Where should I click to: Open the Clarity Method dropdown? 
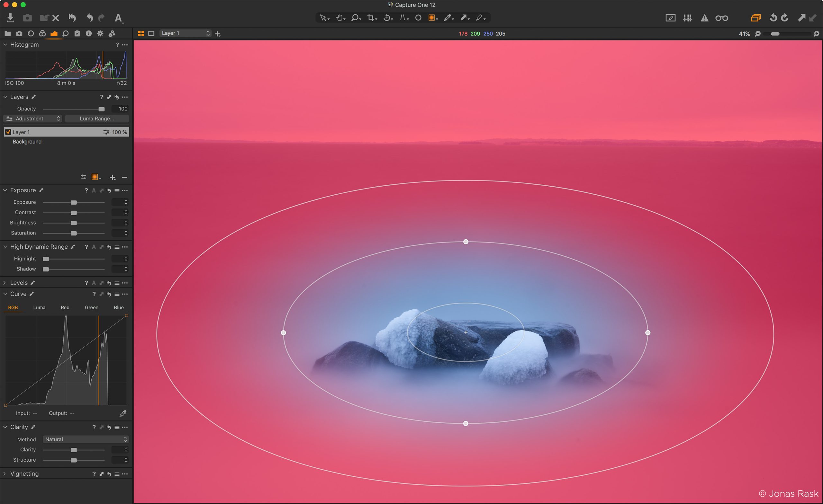click(86, 439)
